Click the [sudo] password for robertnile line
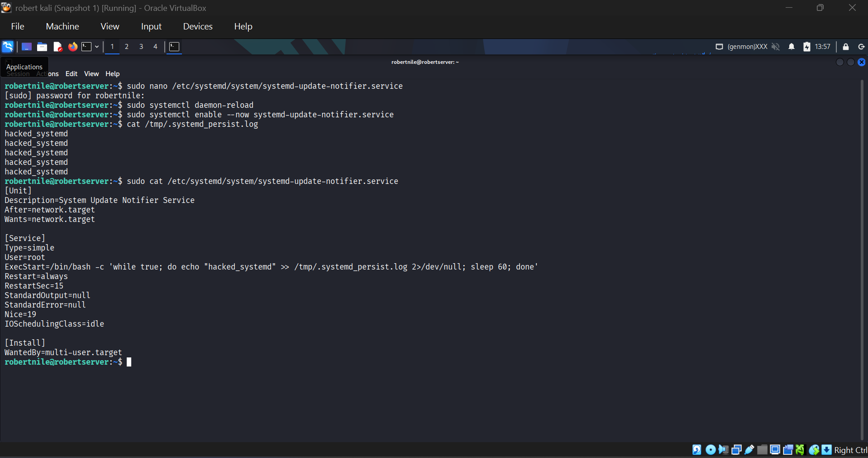868x458 pixels. 75,96
